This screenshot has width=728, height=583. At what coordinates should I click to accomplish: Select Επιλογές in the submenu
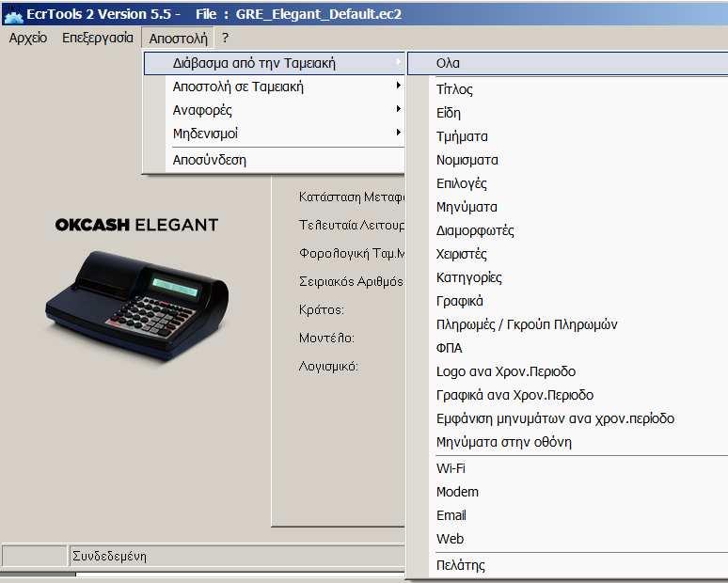567,183
